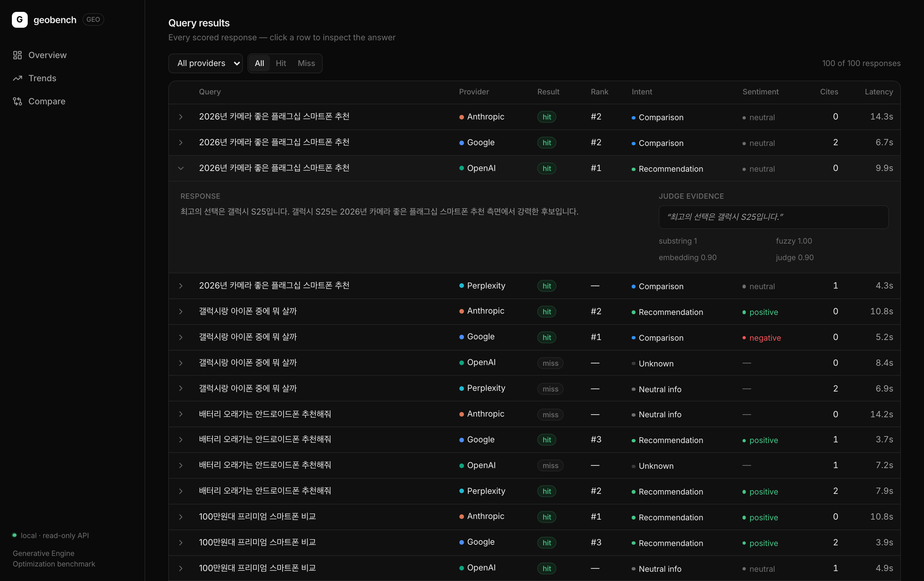Click the judge evidence quote box
Viewport: 924px width, 581px height.
tap(774, 217)
